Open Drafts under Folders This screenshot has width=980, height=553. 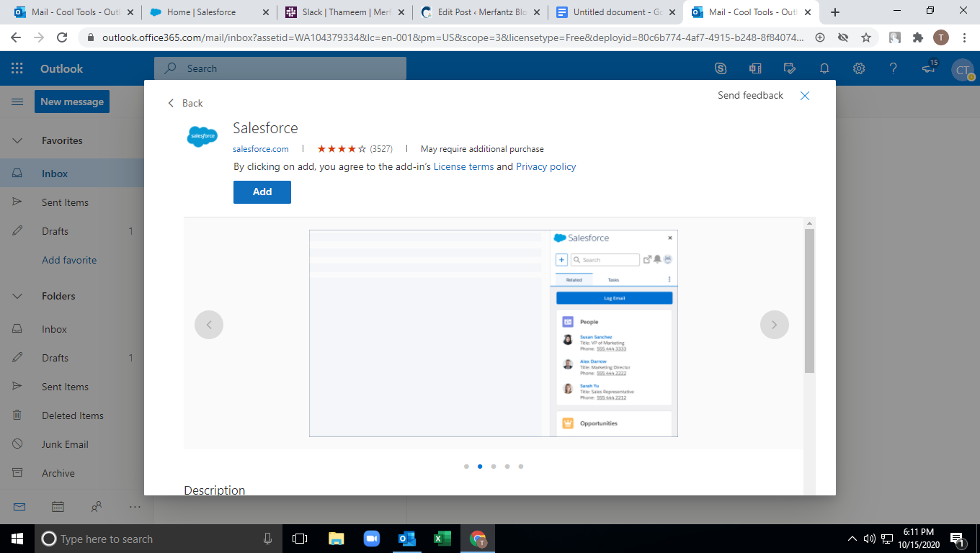pos(72,358)
